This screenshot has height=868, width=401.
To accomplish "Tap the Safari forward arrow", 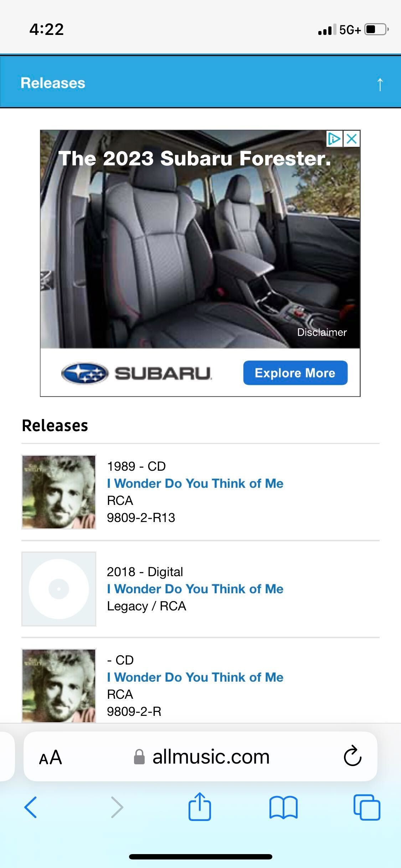I will click(117, 807).
